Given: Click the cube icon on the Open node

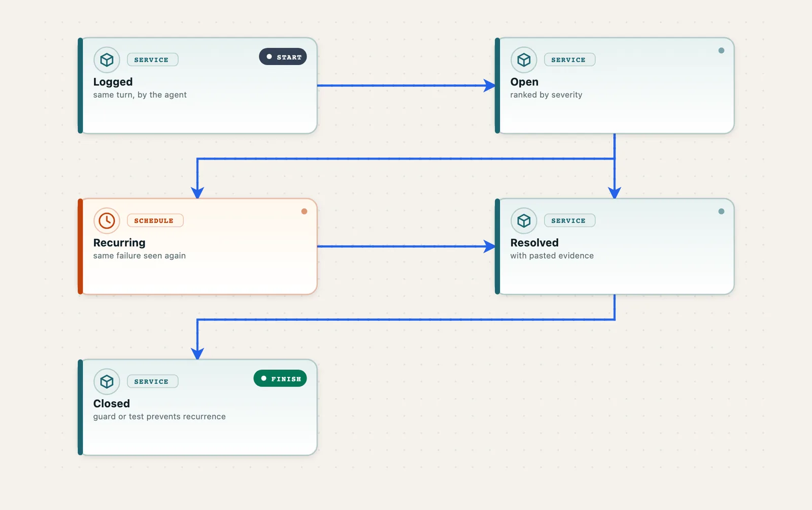Looking at the screenshot, I should click(524, 60).
